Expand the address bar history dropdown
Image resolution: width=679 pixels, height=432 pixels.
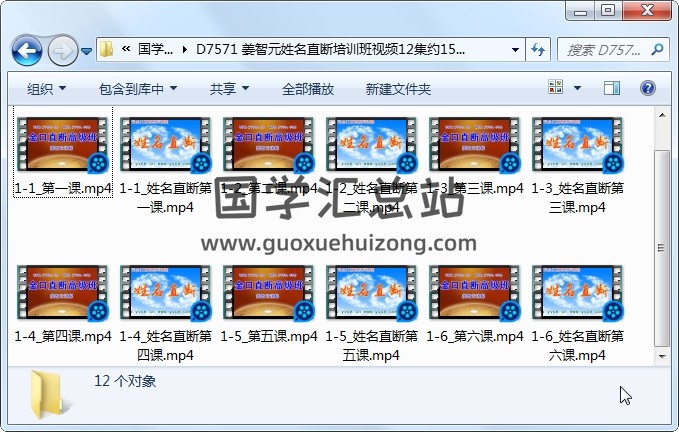515,50
